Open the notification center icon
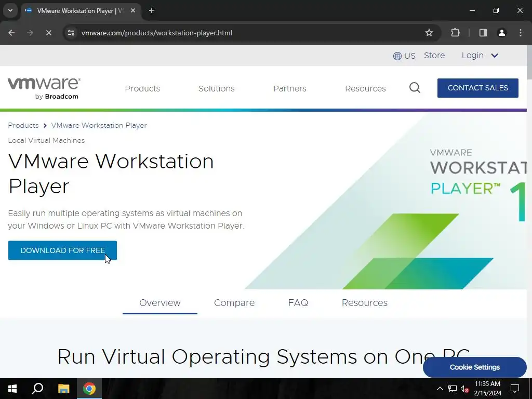 (515, 389)
